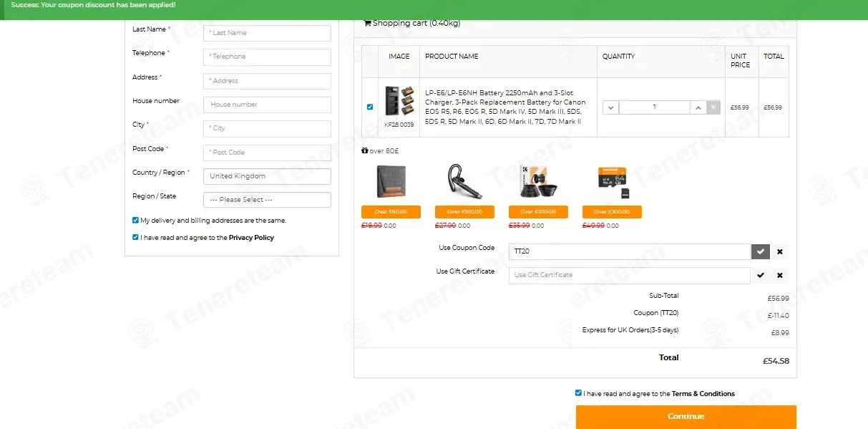Open LP-E6/LP-E6NH Battery product name link

pos(505,107)
